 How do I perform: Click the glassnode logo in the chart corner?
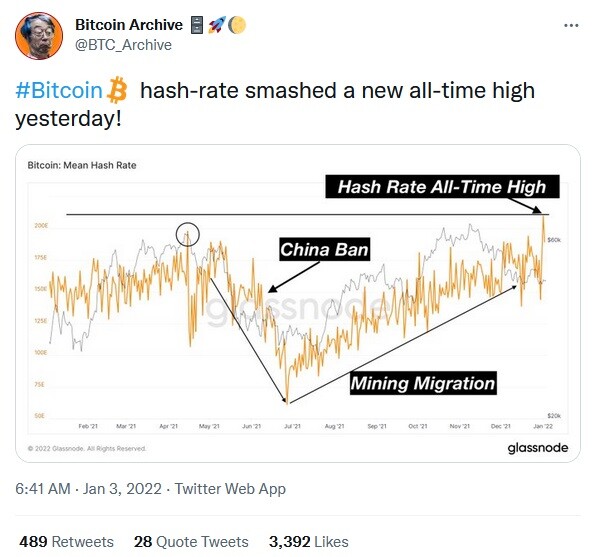[537, 448]
